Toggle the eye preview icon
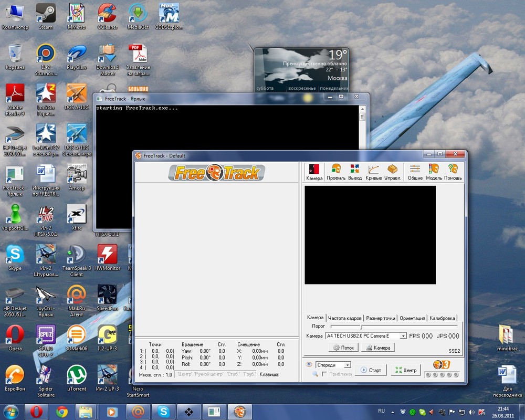The height and width of the screenshot is (420, 525). [309, 365]
